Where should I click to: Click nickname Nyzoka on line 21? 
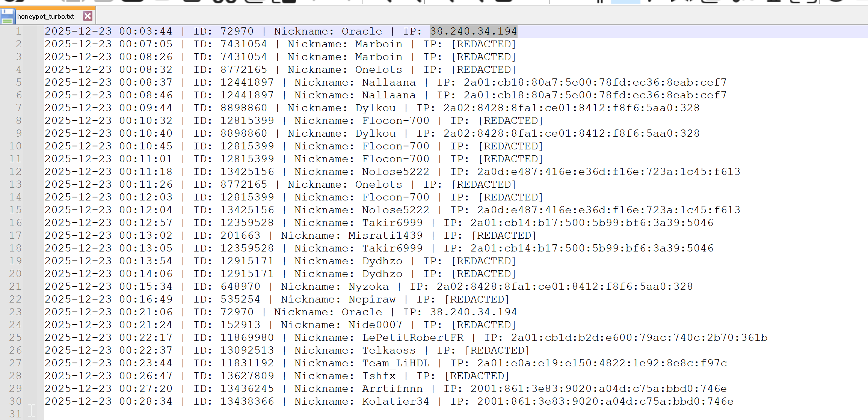point(368,287)
